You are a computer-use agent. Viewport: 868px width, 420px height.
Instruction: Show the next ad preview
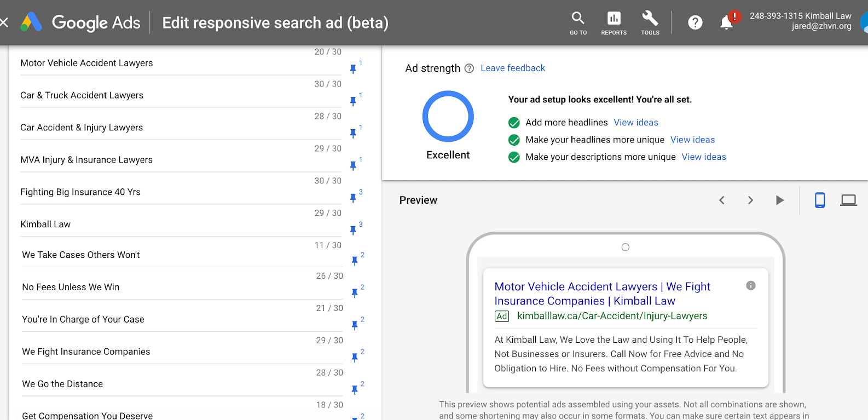coord(750,200)
